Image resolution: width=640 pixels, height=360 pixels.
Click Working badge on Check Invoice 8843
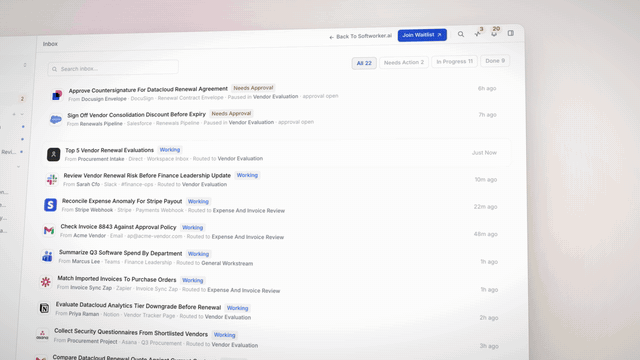pyautogui.click(x=193, y=228)
